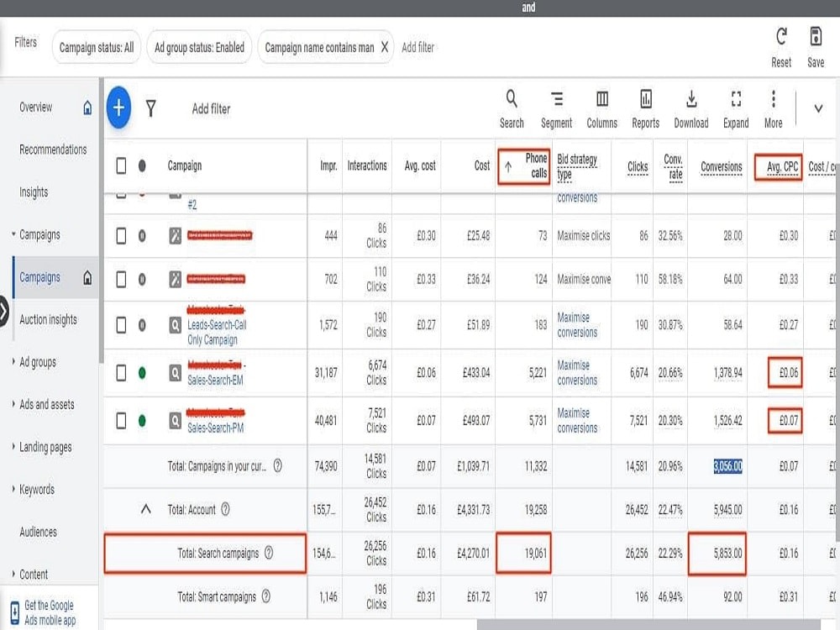Click campaign type icon in 702 impressions row

tap(176, 279)
